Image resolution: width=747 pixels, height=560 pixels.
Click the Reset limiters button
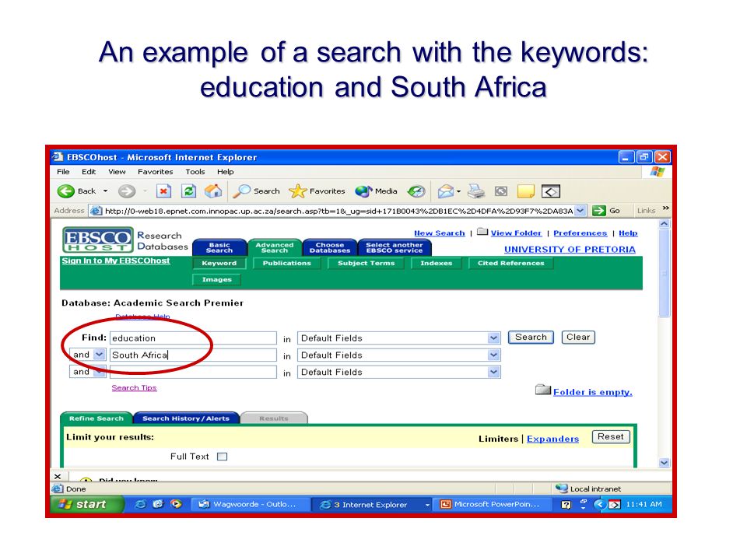611,436
